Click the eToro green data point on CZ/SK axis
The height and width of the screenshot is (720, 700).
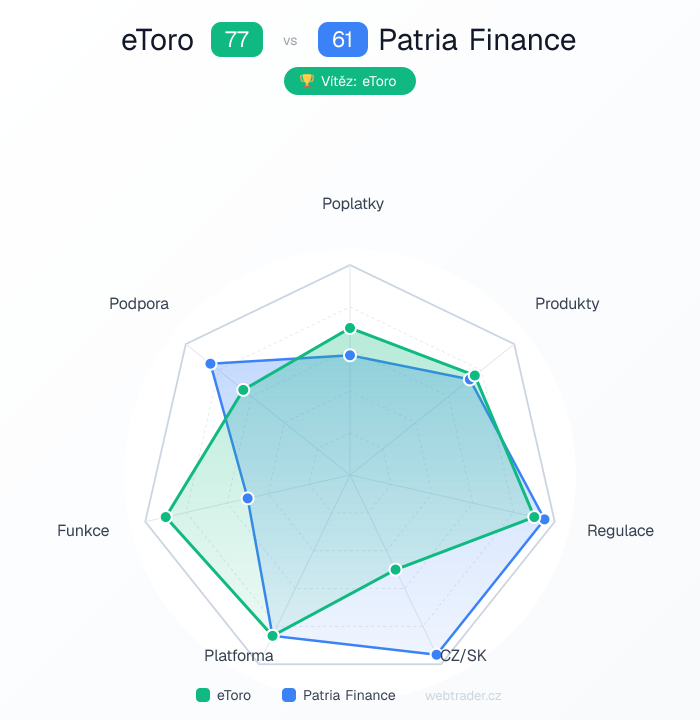click(x=395, y=570)
